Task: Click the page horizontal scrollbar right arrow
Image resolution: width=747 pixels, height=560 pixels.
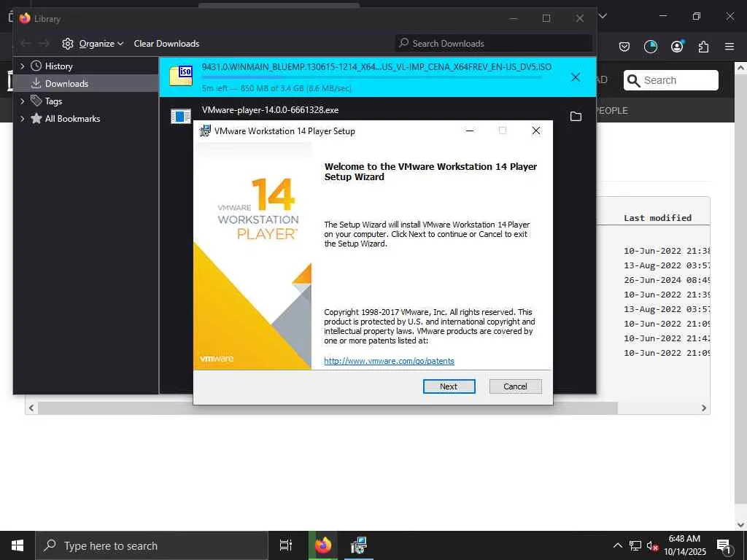Action: [x=704, y=408]
